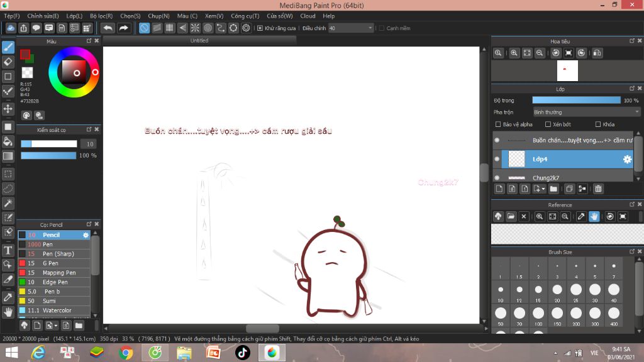Viewport: 644px width, 362px height.
Task: Turn snap off in toolbar
Action: click(144, 28)
